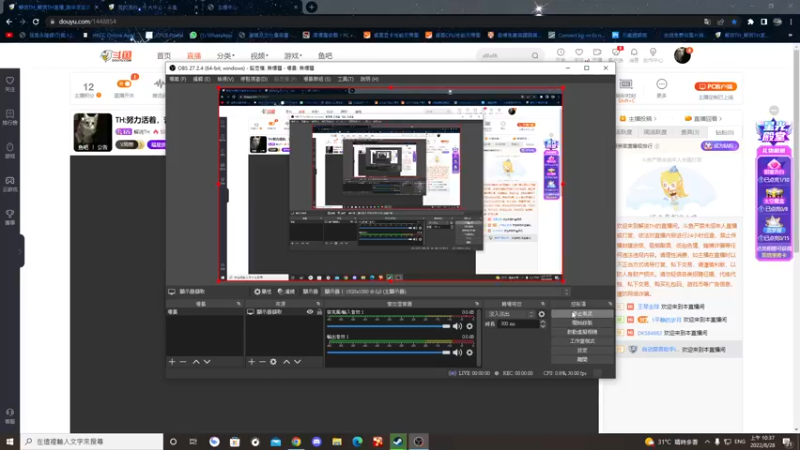The image size is (800, 450).
Task: Click the orange PC client button
Action: coord(715,86)
